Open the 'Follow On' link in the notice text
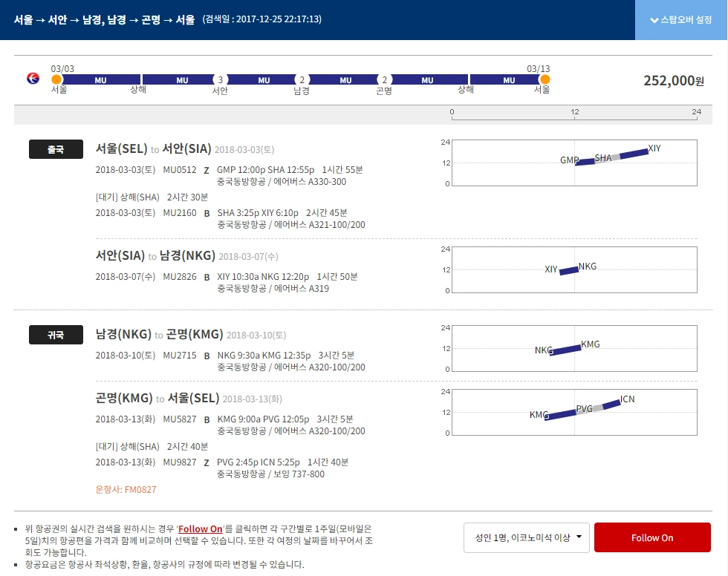Image resolution: width=728 pixels, height=576 pixels. [x=201, y=528]
